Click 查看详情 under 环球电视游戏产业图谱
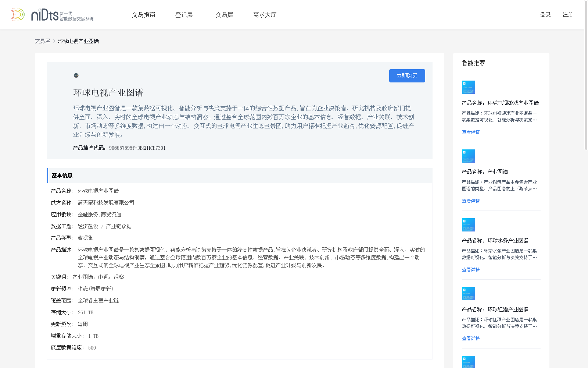Screen dimensions: 588x368 coord(471,132)
